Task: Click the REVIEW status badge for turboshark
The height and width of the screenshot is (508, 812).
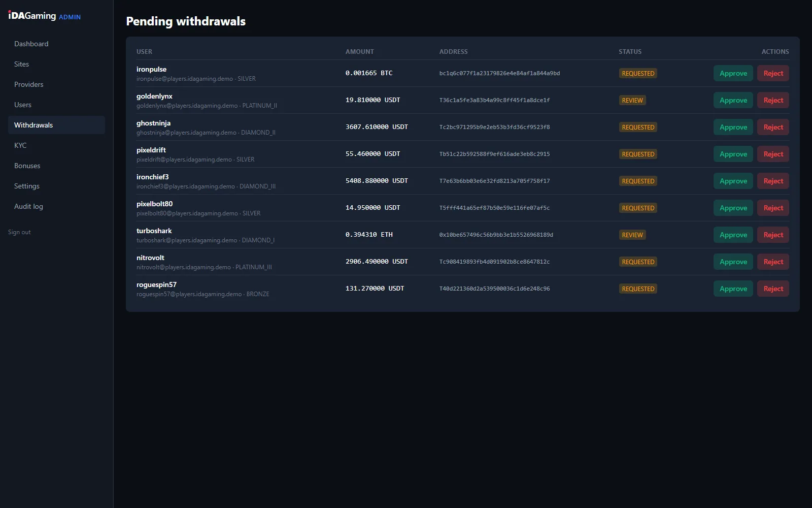Action: (632, 235)
